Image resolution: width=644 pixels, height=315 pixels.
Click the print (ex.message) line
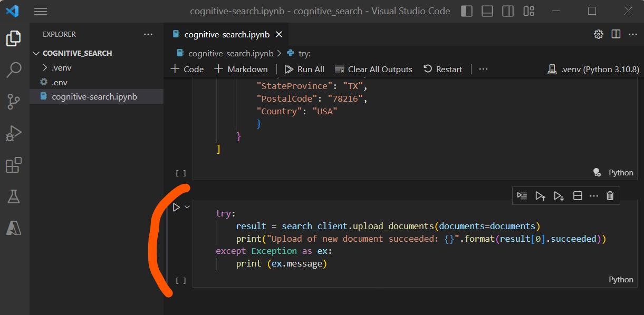point(282,264)
